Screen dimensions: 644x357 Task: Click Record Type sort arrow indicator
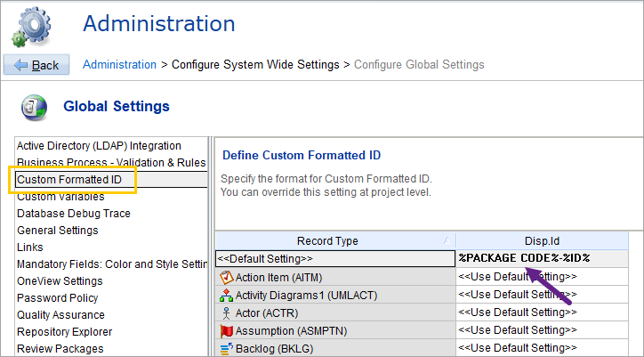click(x=447, y=241)
